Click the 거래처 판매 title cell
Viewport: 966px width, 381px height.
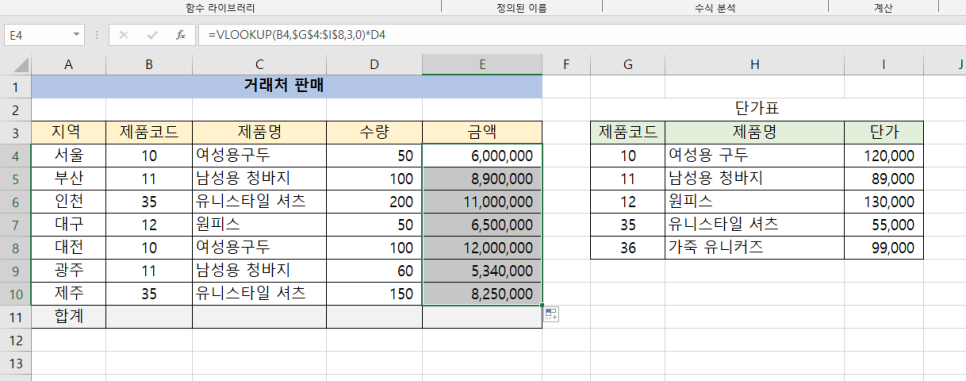(286, 86)
